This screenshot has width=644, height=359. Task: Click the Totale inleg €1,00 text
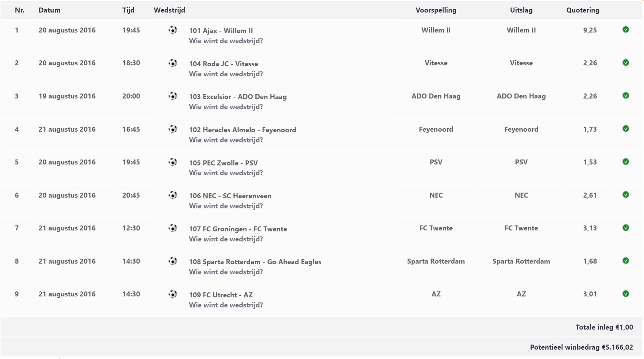(x=604, y=327)
